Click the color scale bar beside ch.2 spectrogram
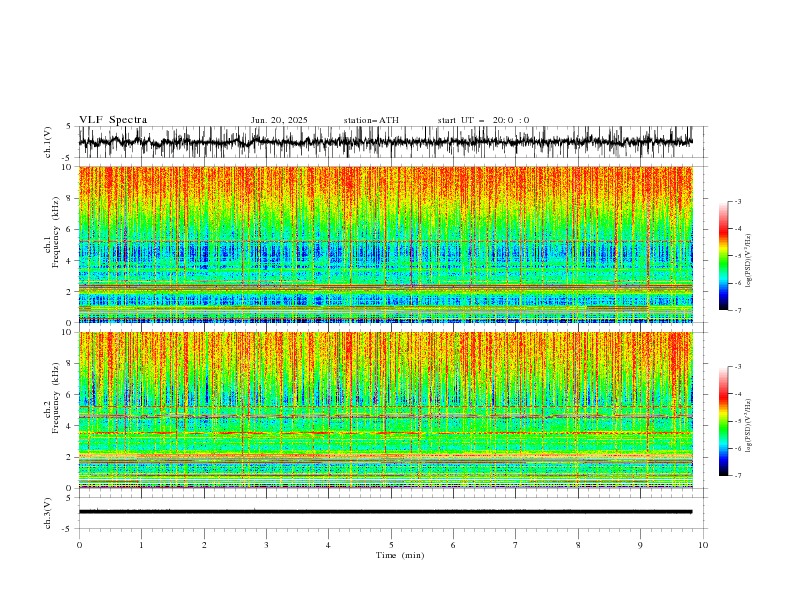Image resolution: width=792 pixels, height=612 pixels. click(724, 421)
